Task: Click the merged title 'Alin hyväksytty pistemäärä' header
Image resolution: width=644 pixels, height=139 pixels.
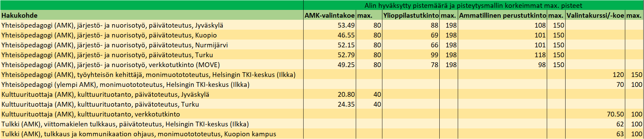Action: 473,5
